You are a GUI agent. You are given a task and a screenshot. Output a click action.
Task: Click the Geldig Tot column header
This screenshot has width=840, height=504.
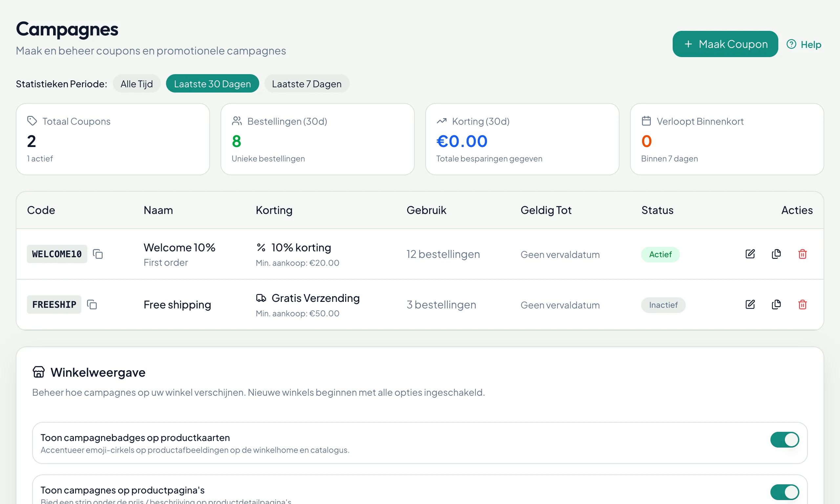coord(546,210)
